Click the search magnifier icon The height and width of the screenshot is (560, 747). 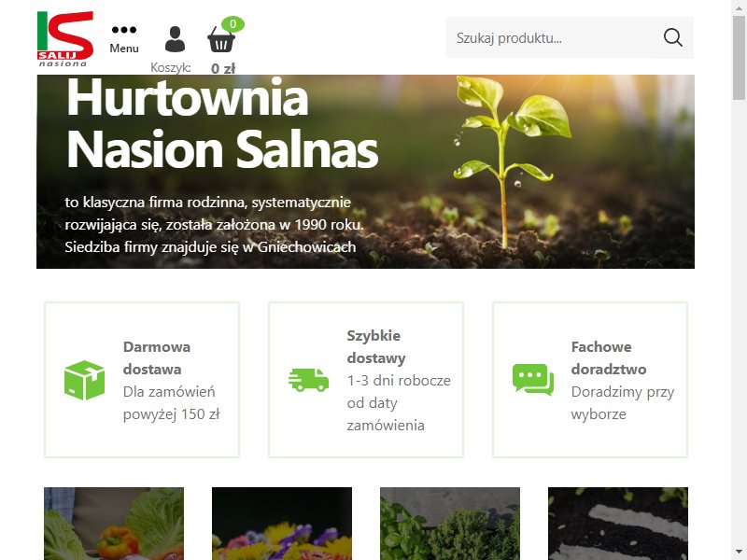[x=672, y=37]
